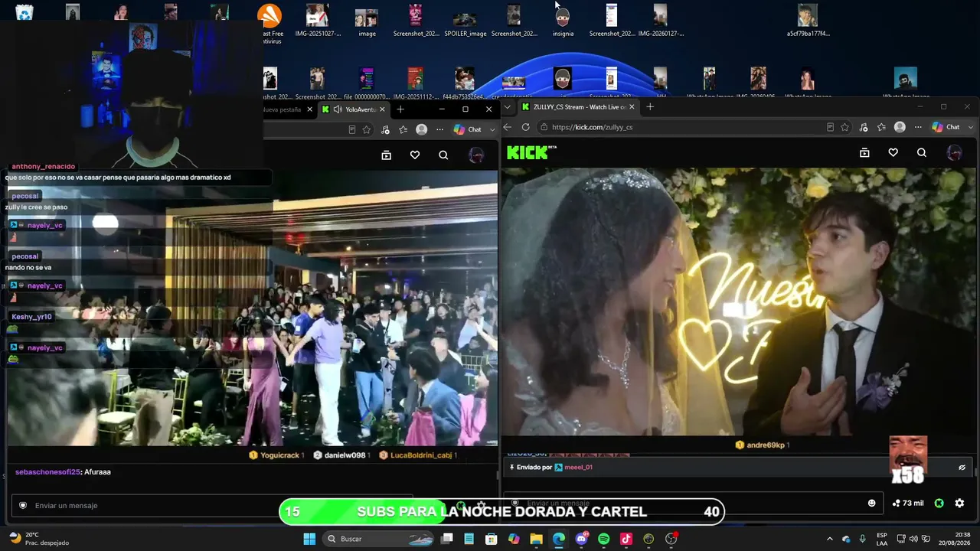Open a new tab in the left browser
Image resolution: width=980 pixels, height=551 pixels.
(x=400, y=109)
